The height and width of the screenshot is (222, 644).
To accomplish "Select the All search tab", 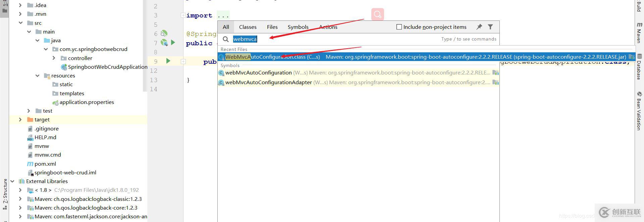I will (226, 27).
